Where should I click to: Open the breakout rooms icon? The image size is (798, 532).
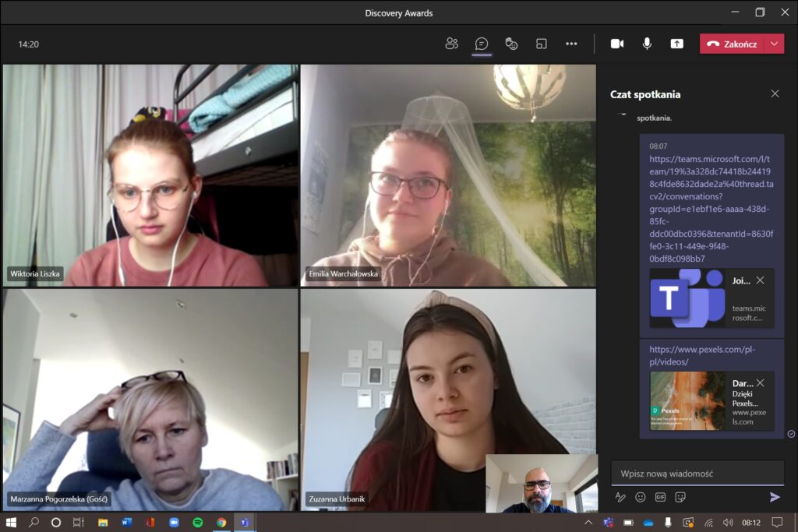(x=542, y=44)
